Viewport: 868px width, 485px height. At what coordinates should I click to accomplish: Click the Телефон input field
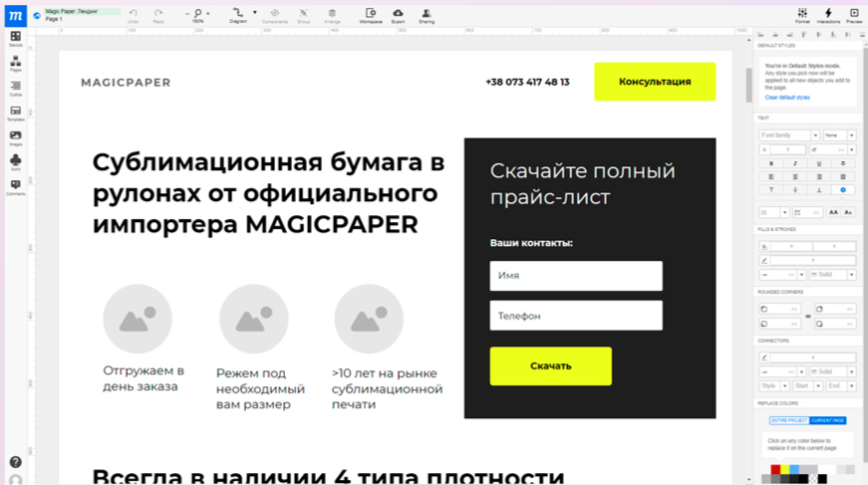point(576,316)
